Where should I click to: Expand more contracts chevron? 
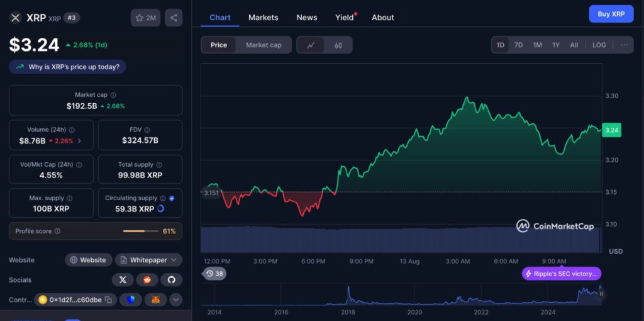(176, 300)
